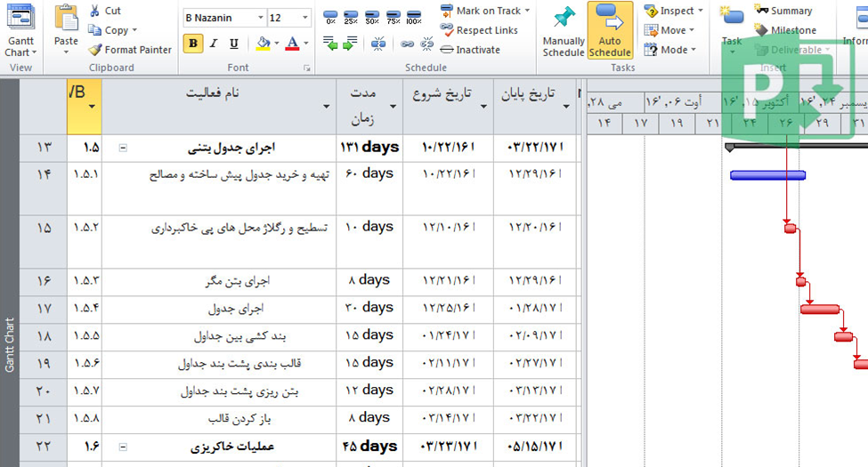Open the Mode menu
Image resolution: width=868 pixels, height=467 pixels.
tap(669, 50)
